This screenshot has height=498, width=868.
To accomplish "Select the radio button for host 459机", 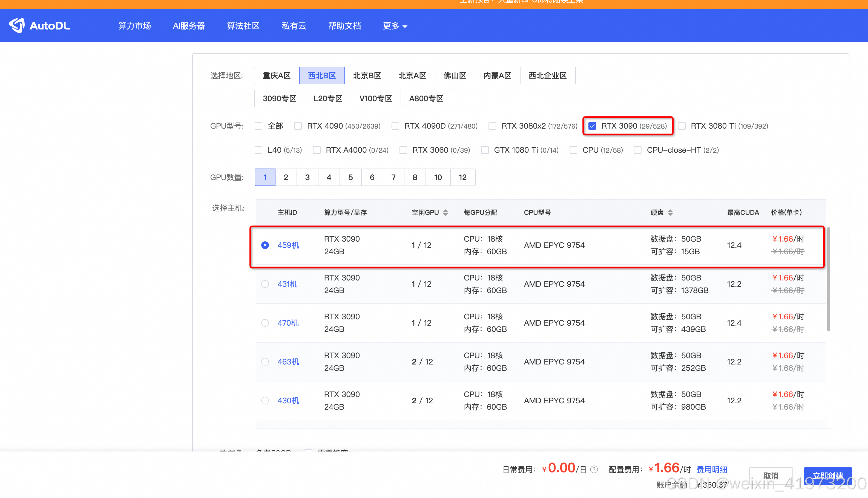I will [x=265, y=245].
